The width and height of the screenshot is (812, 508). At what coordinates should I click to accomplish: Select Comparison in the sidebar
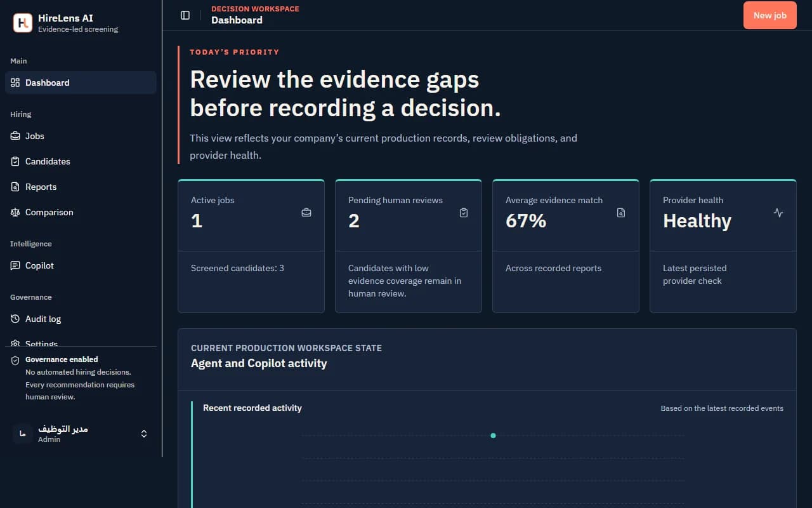(x=81, y=212)
